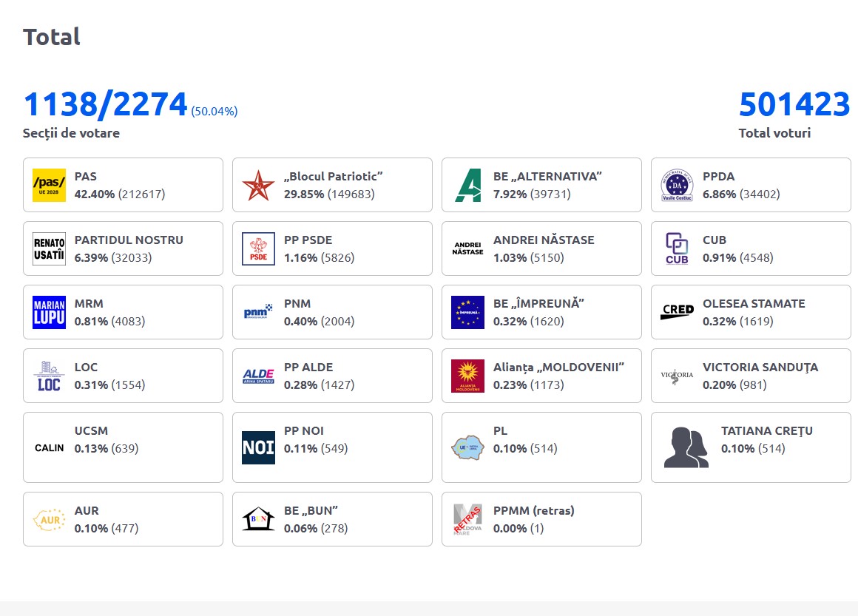Click the CALIN text logo for UCSM
858x616 pixels.
tap(50, 447)
